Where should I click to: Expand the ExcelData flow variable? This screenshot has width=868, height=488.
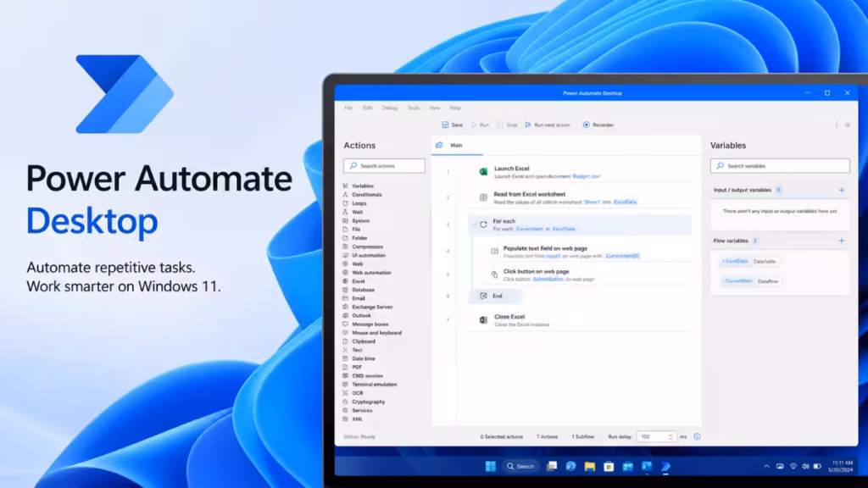coord(724,261)
